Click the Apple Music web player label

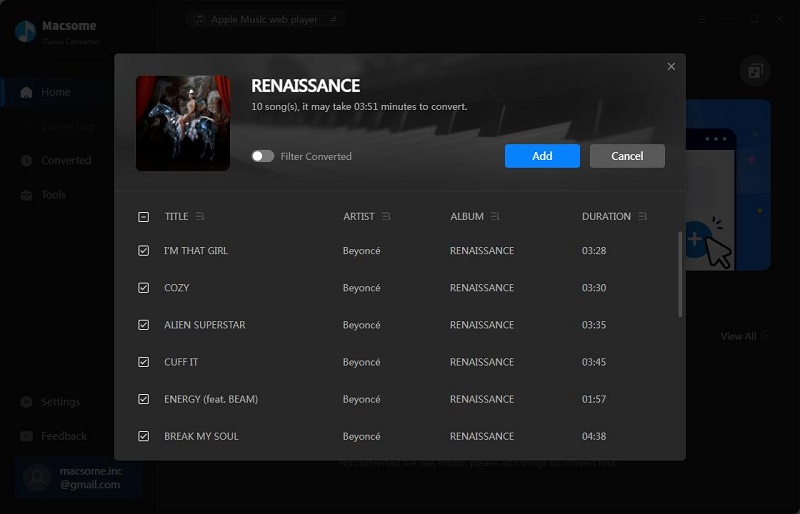tap(264, 19)
